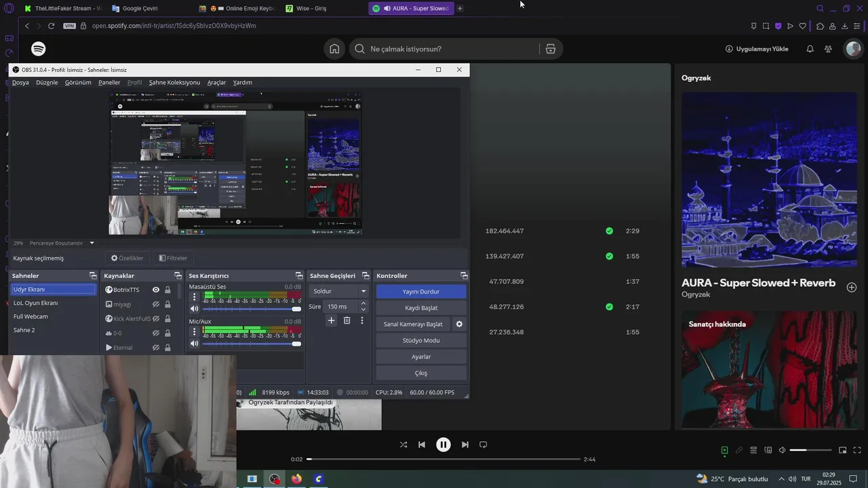Open transition properties dots menu
This screenshot has height=488, width=868.
click(x=362, y=321)
